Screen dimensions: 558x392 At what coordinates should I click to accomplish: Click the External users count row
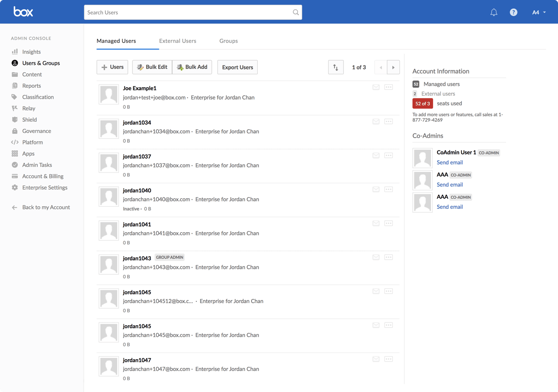pos(434,94)
